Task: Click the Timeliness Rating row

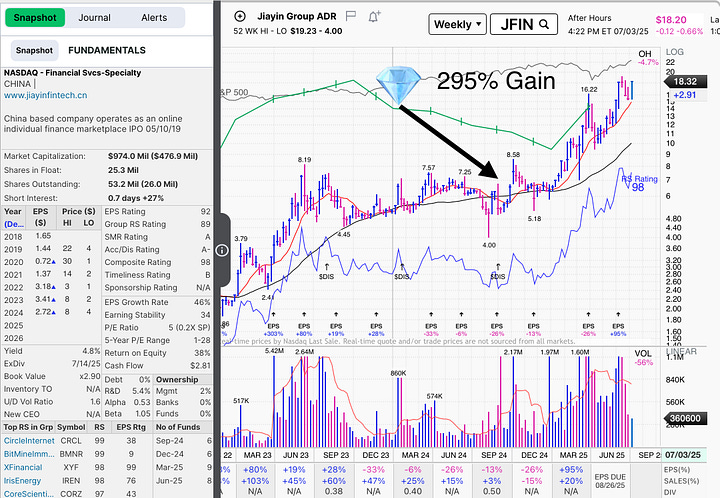Action: [x=157, y=275]
